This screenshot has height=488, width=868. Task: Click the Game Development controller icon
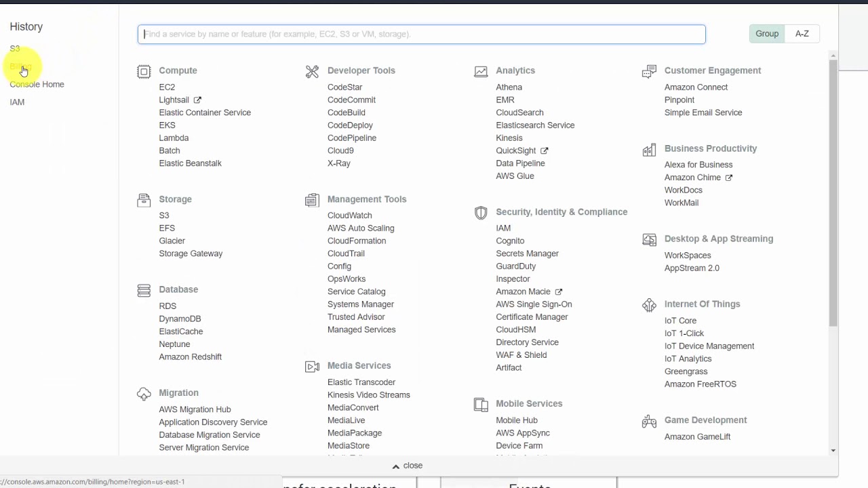(649, 421)
